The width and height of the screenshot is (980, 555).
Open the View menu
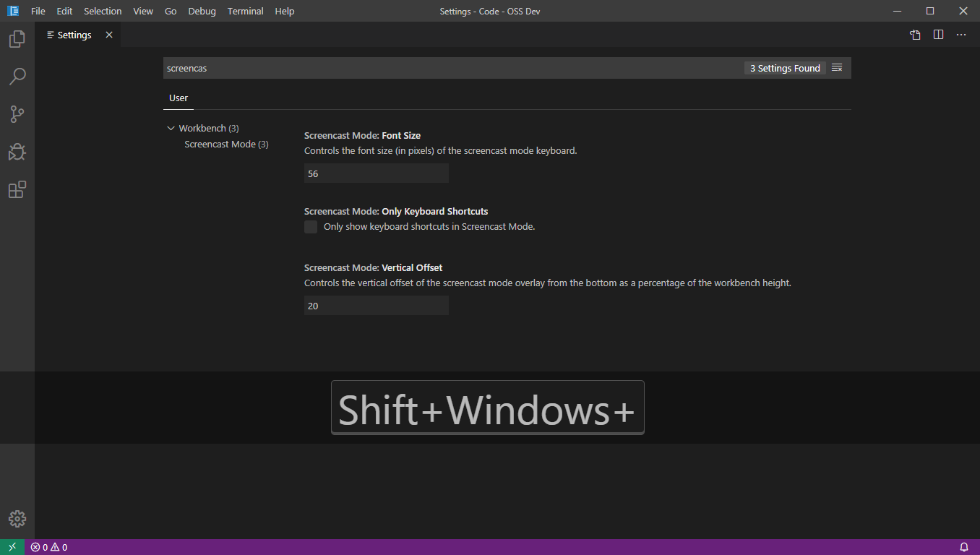[x=143, y=11]
